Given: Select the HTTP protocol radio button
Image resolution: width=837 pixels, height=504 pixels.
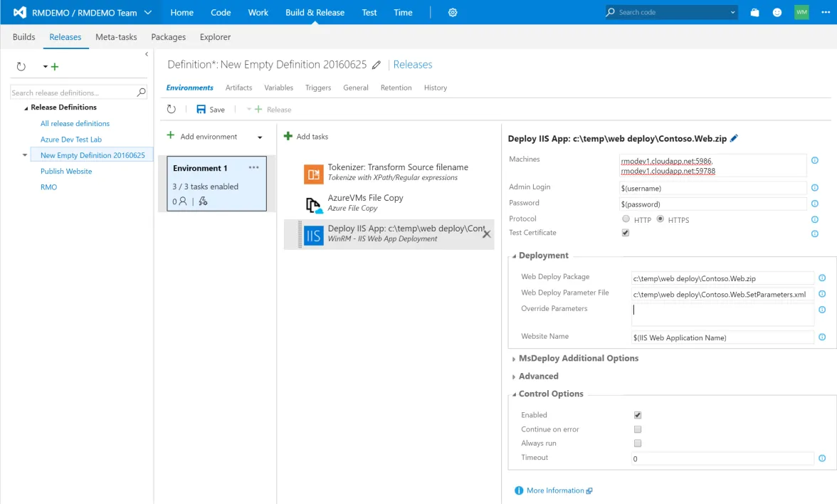Looking at the screenshot, I should pyautogui.click(x=626, y=219).
